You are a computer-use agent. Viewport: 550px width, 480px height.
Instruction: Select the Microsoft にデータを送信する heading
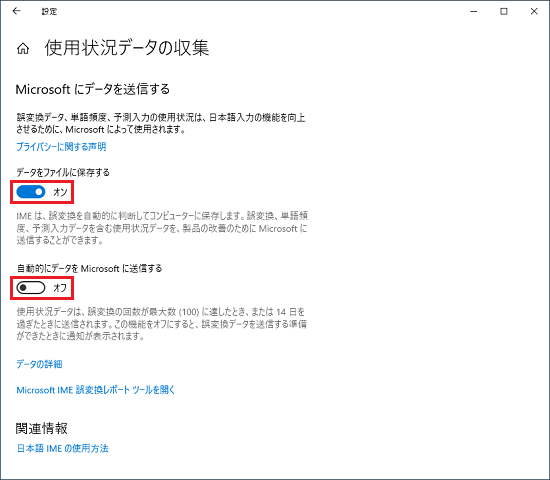click(x=93, y=89)
